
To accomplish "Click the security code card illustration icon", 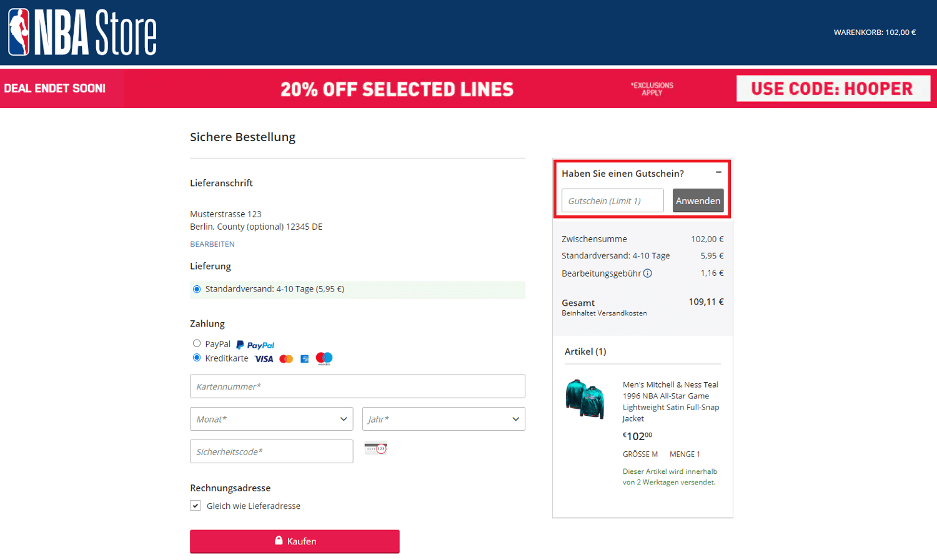I will (x=375, y=448).
